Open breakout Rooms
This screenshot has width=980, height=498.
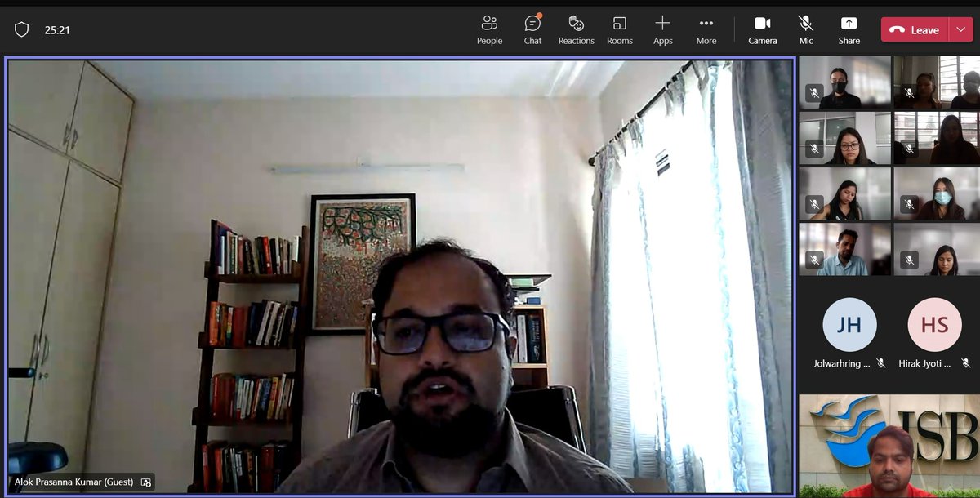(620, 29)
